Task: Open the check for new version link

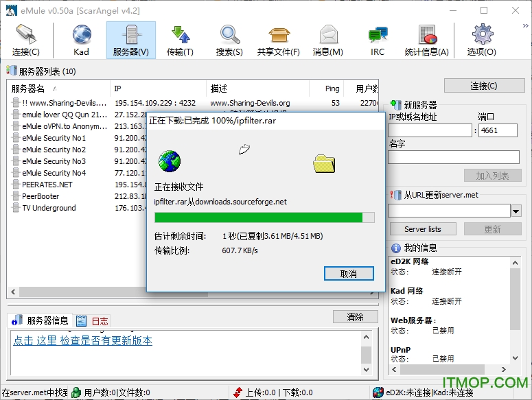Action: pos(83,340)
